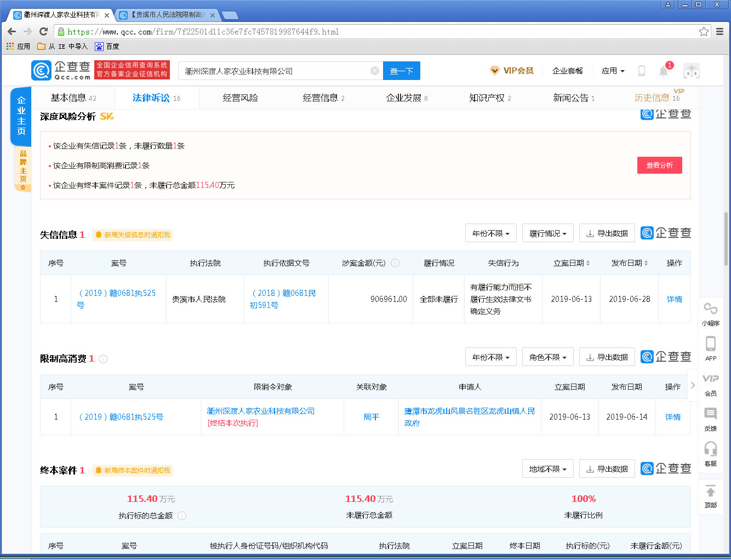Click the browser back arrow

[12, 32]
